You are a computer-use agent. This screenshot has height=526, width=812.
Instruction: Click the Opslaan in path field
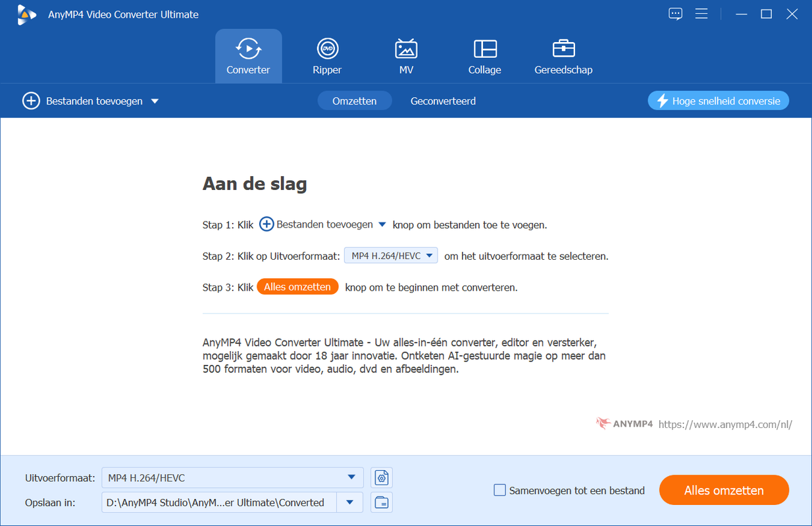218,502
